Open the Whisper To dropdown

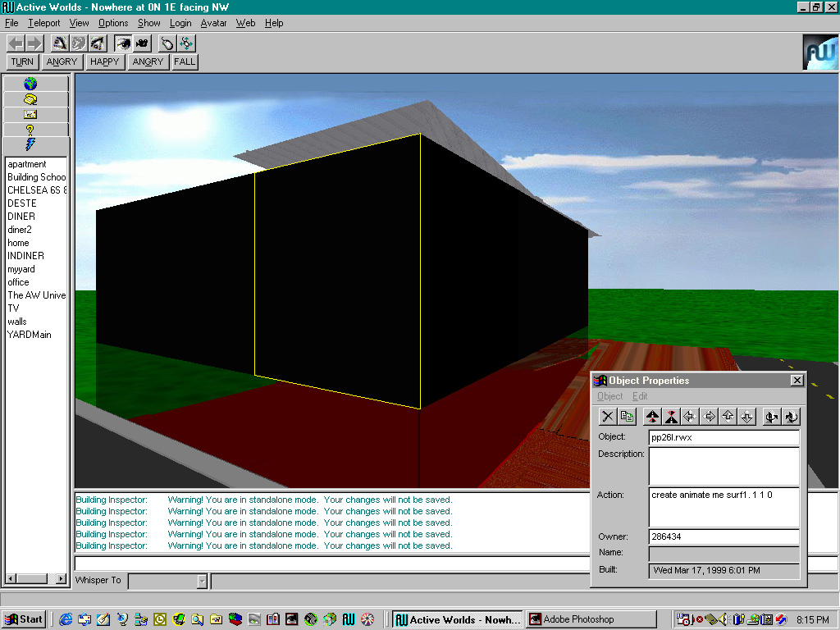point(202,581)
